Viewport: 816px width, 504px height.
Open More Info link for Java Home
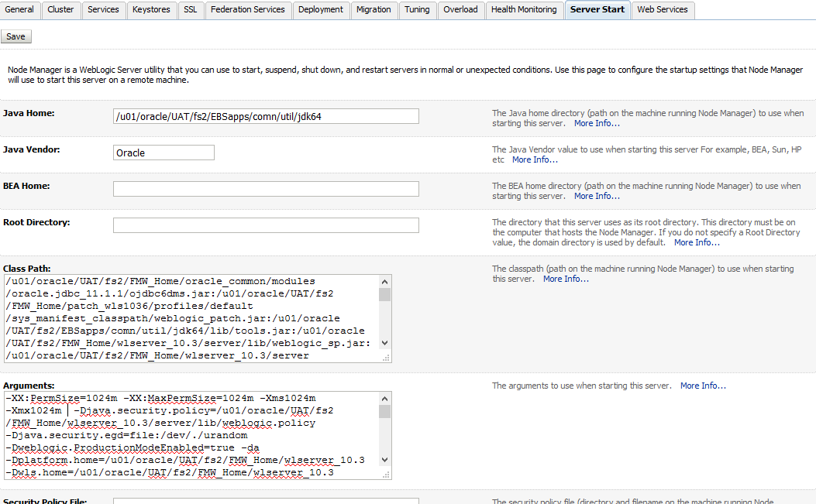click(597, 123)
